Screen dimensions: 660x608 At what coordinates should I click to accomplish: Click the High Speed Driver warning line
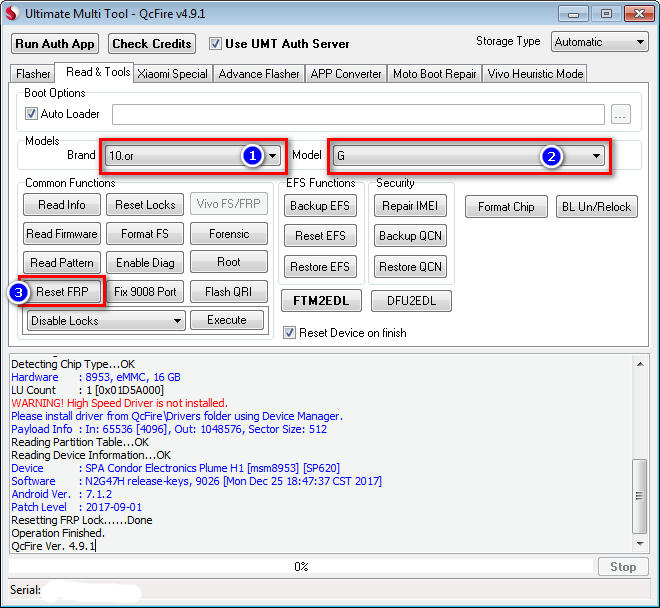pyautogui.click(x=119, y=403)
